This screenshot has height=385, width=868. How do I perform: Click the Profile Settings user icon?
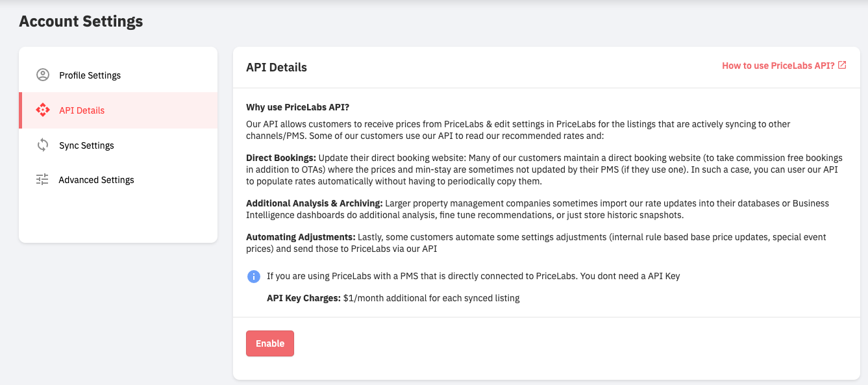pos(43,75)
